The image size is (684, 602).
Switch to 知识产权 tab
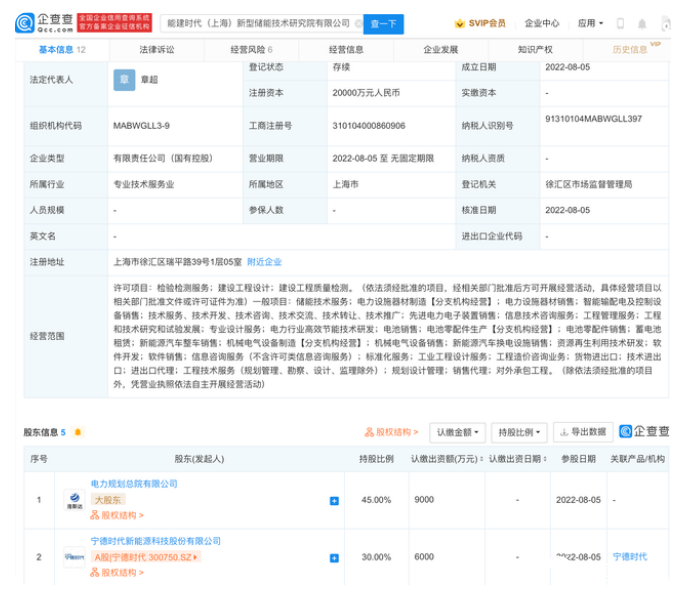(x=535, y=50)
